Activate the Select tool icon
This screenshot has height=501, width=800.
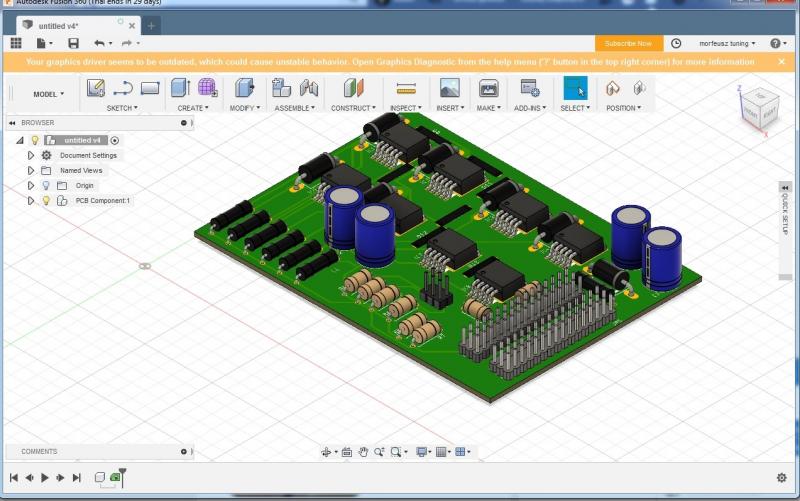coord(574,88)
